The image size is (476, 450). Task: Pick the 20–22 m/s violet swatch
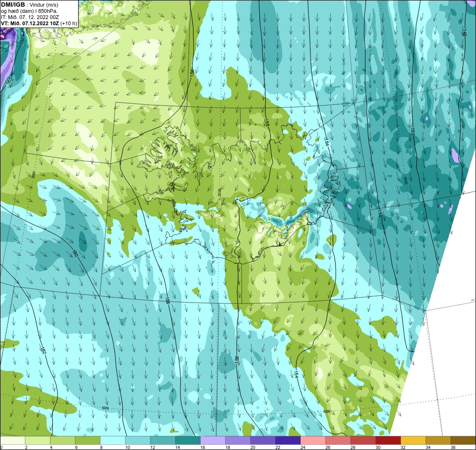pyautogui.click(x=263, y=440)
